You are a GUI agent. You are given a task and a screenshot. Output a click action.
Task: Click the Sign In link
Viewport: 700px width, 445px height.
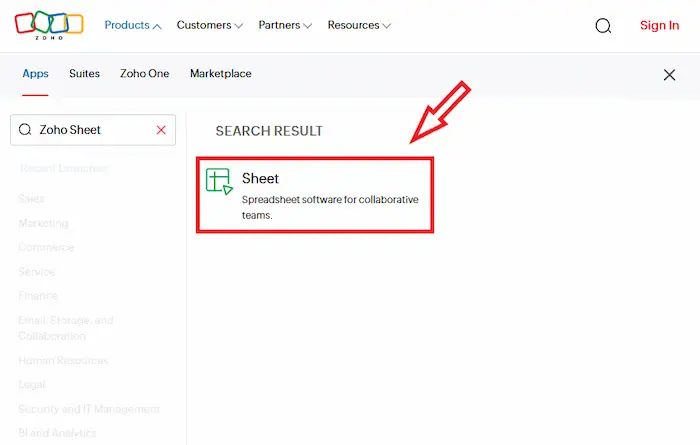click(659, 25)
